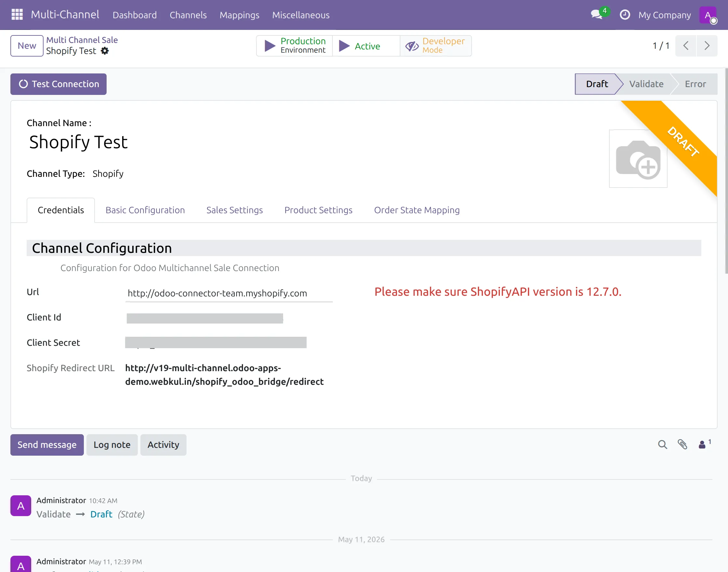Go to next record arrow
This screenshot has width=728, height=572.
pyautogui.click(x=707, y=46)
